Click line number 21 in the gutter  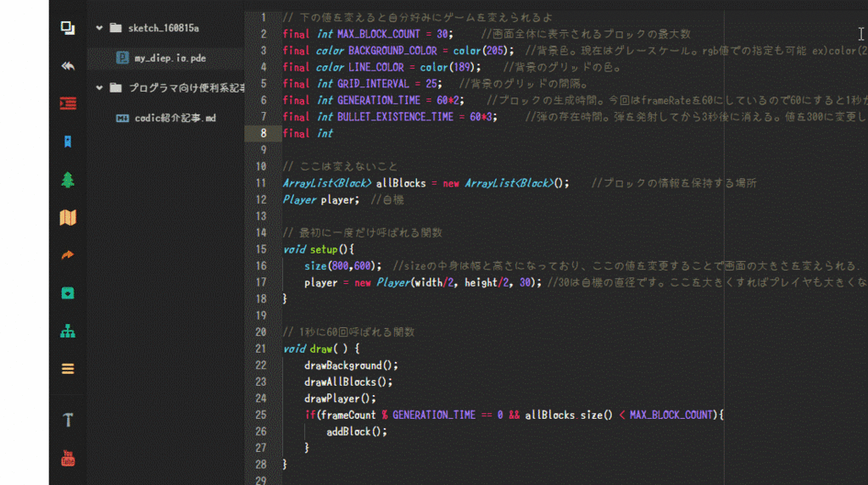pos(261,348)
